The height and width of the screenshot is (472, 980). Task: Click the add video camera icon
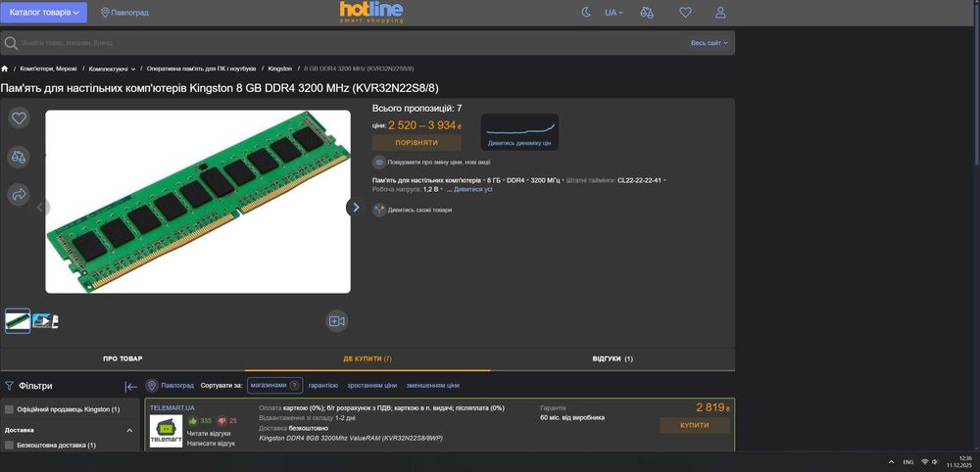click(x=337, y=321)
